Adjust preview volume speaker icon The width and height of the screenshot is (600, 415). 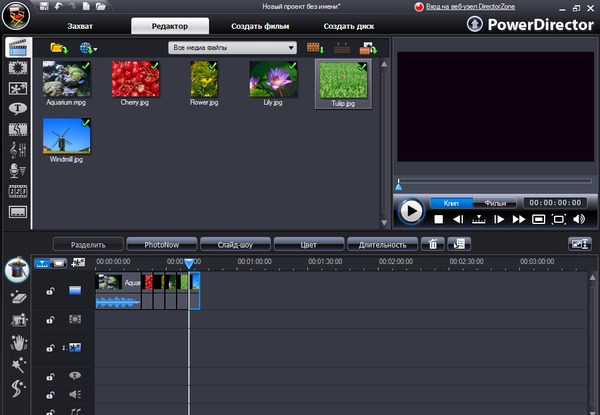point(579,219)
